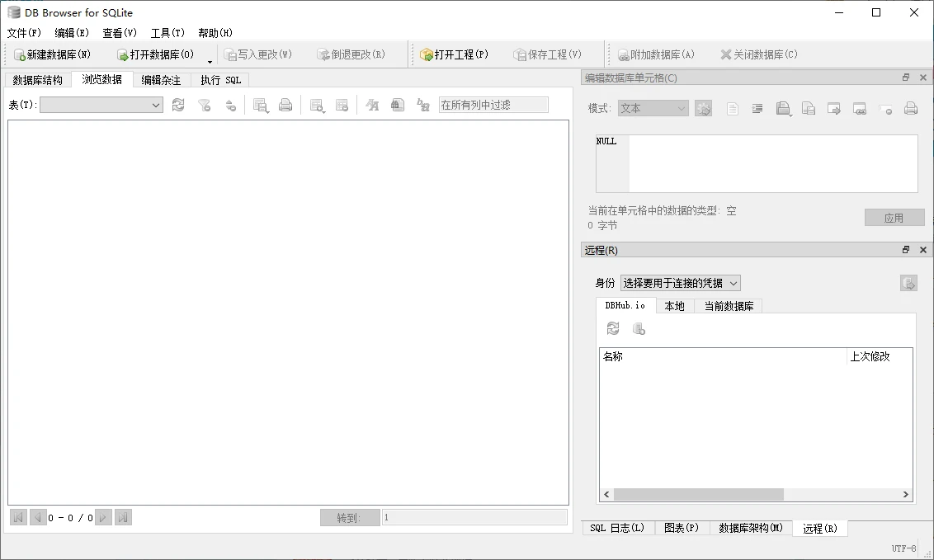Click the left arrow of remote list scrollbar
Image resolution: width=934 pixels, height=560 pixels.
click(606, 495)
